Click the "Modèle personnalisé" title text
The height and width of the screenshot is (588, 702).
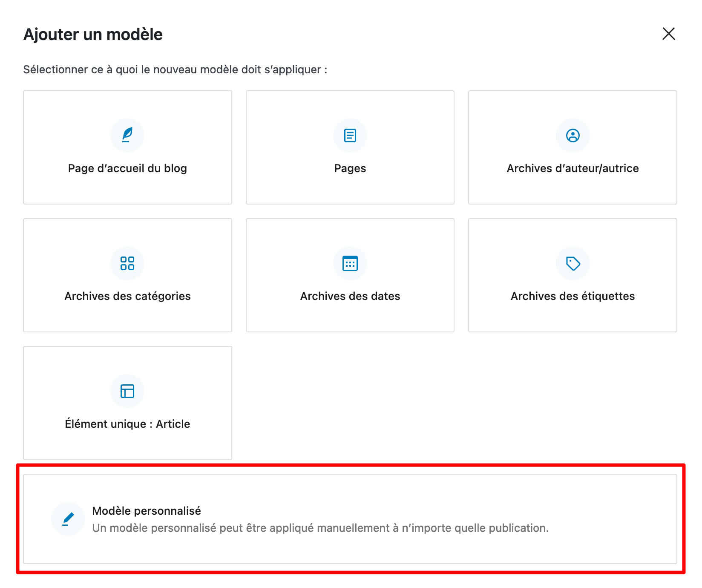(x=147, y=510)
